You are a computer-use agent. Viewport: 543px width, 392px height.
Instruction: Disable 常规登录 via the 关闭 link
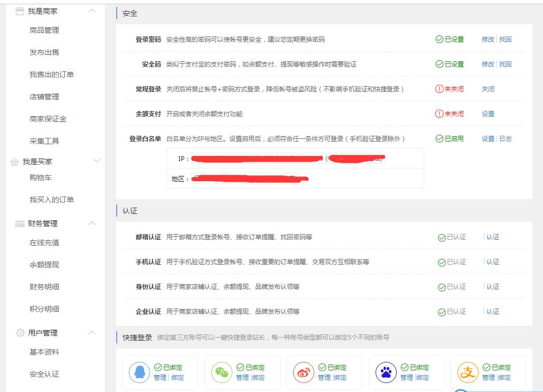(488, 89)
